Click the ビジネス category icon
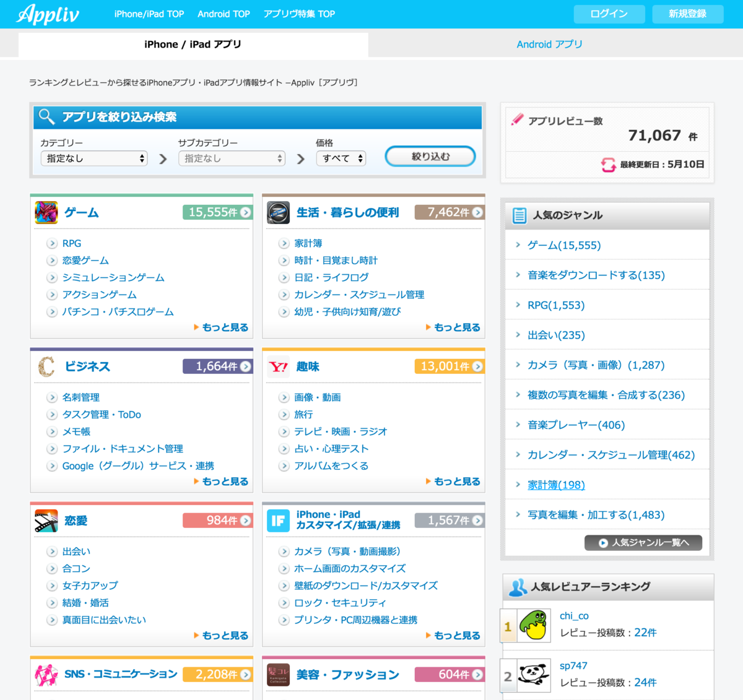 (x=46, y=366)
